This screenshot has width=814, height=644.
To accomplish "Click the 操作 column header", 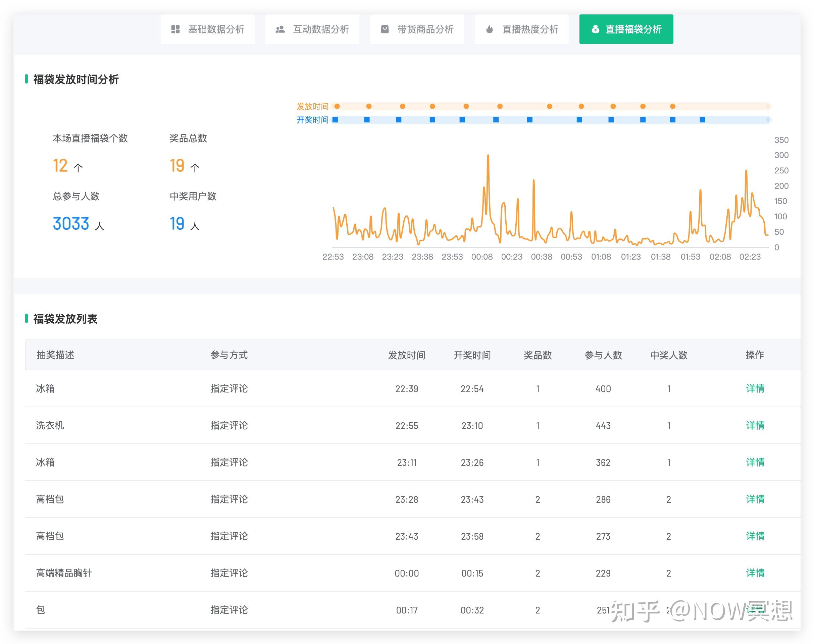I will click(x=755, y=355).
